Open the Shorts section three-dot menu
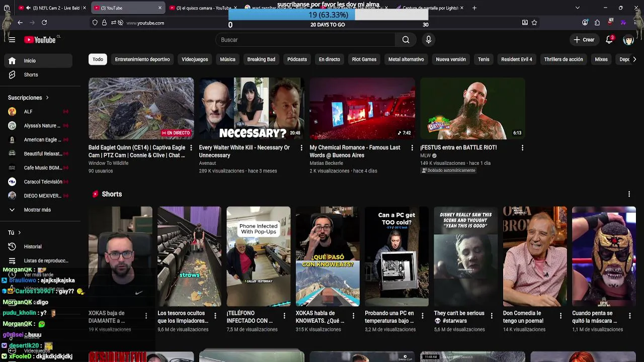Screen dimensions: 644x362 pyautogui.click(x=629, y=194)
